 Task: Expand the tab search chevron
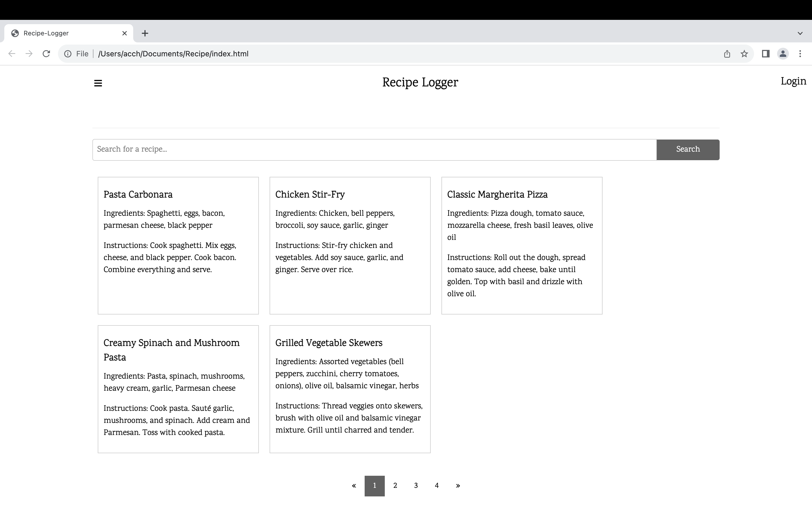pos(800,33)
